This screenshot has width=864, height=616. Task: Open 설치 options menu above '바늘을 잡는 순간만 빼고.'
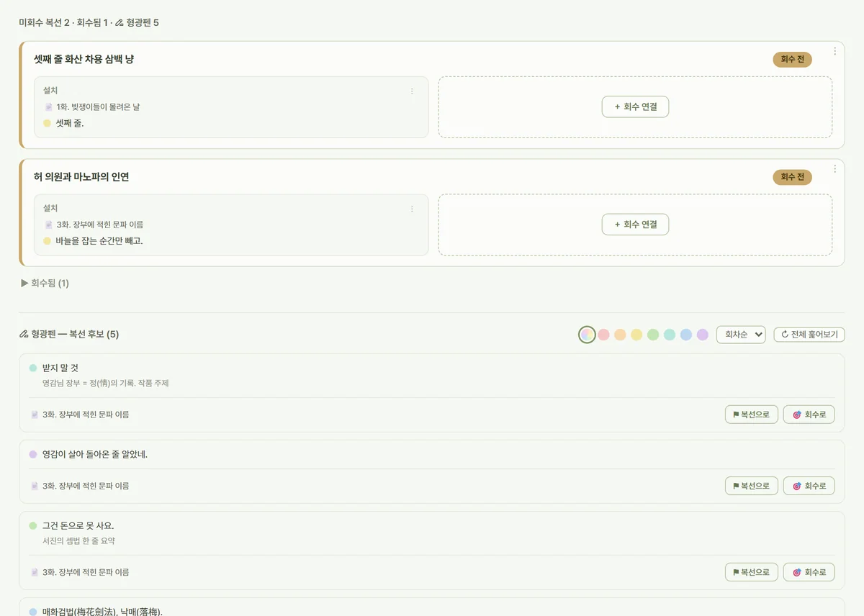(x=412, y=209)
